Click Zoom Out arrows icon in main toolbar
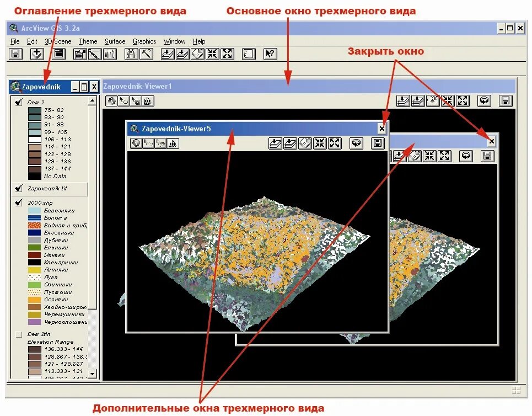532x416 pixels. pos(227,54)
